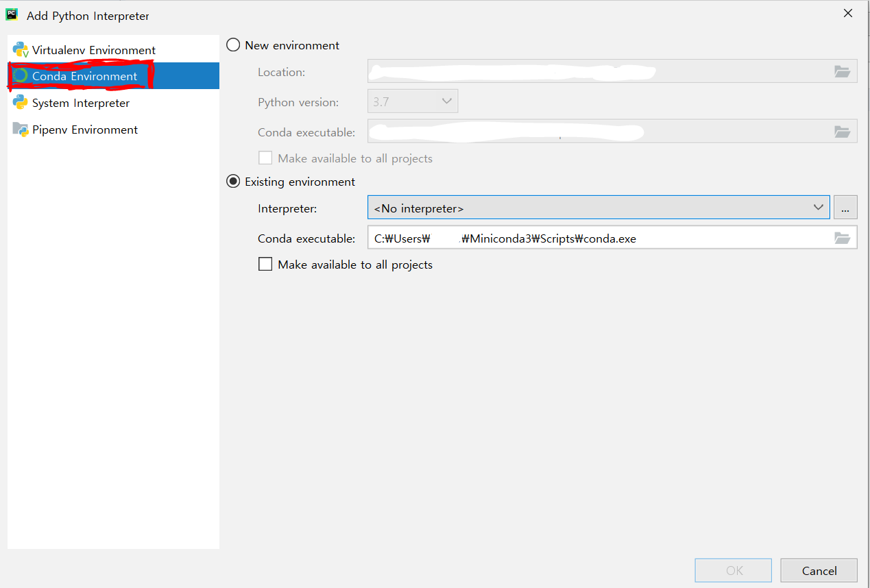Choose the New environment radio button

233,45
